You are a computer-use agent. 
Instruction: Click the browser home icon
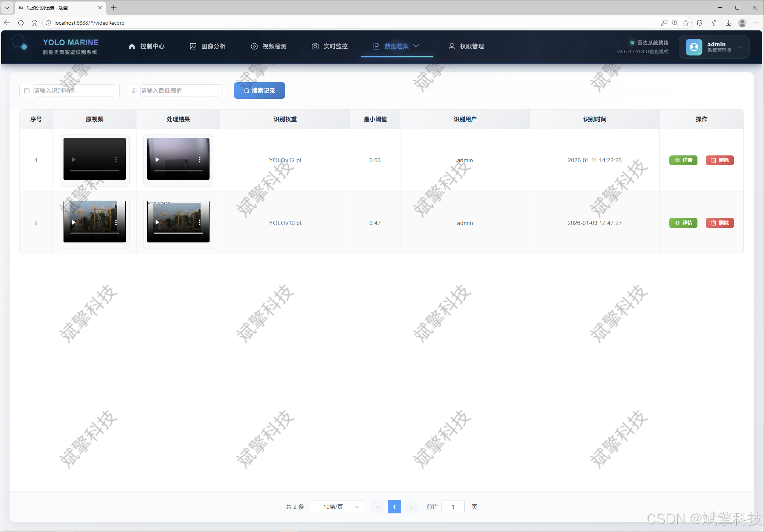click(35, 23)
